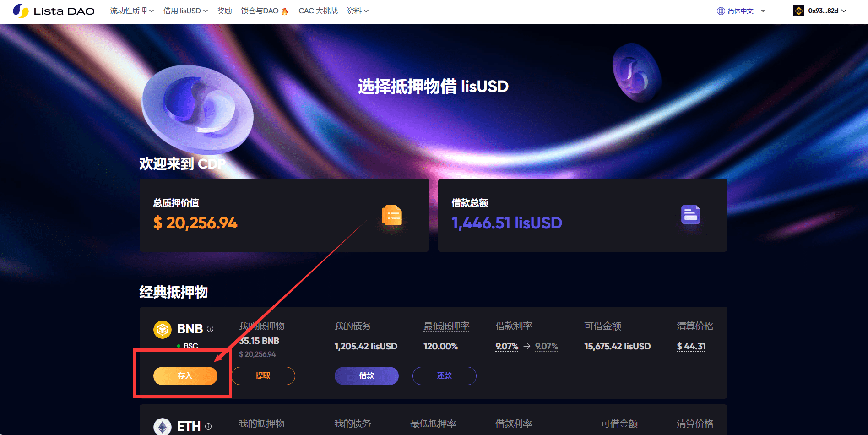
Task: Expand the 资料 dropdown menu
Action: (358, 11)
